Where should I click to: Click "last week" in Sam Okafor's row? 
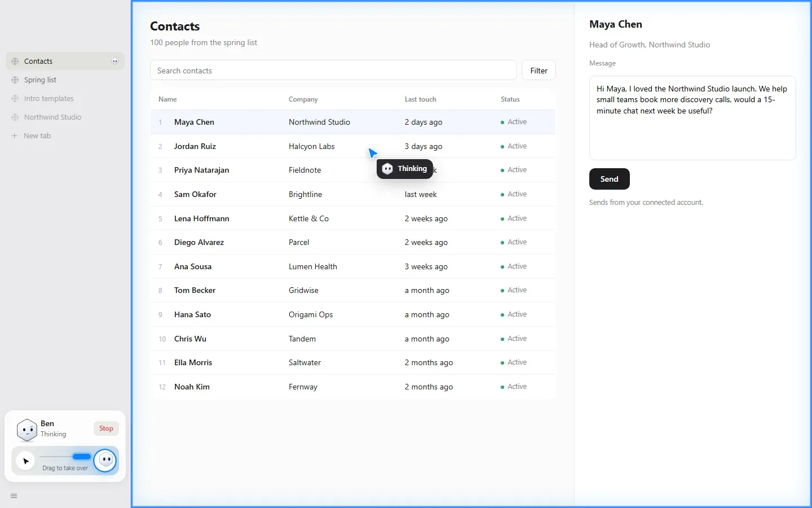[x=421, y=194]
